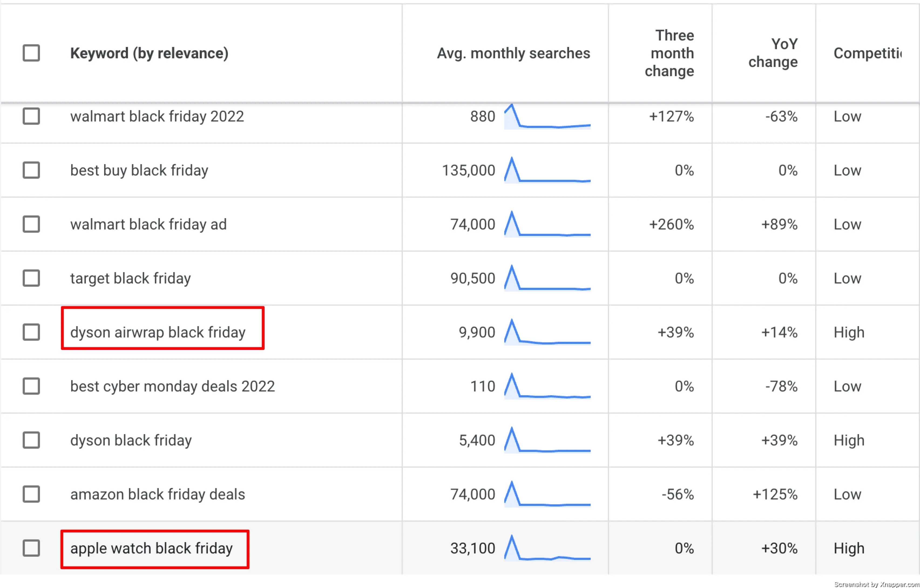Select the target black friday keyword

pos(131,279)
